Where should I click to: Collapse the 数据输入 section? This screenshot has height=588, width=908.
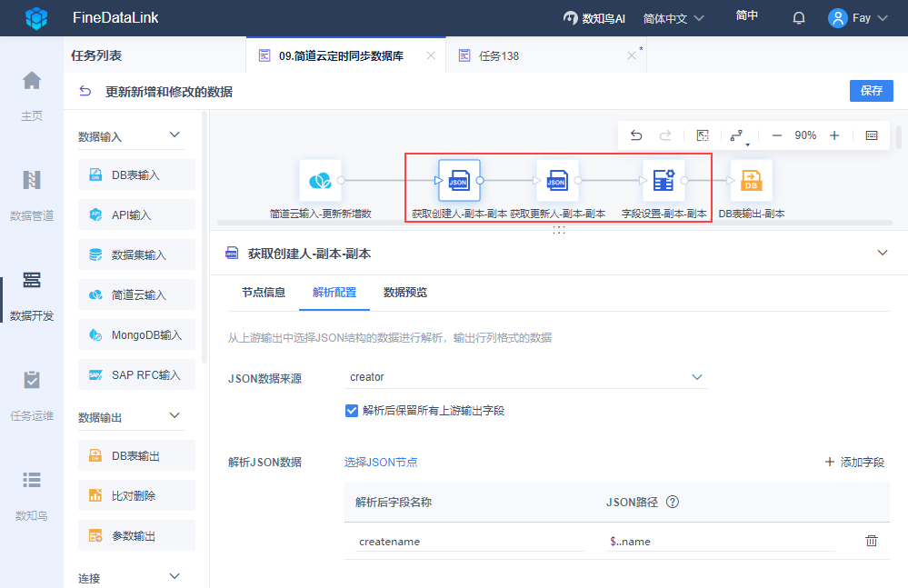tap(175, 135)
